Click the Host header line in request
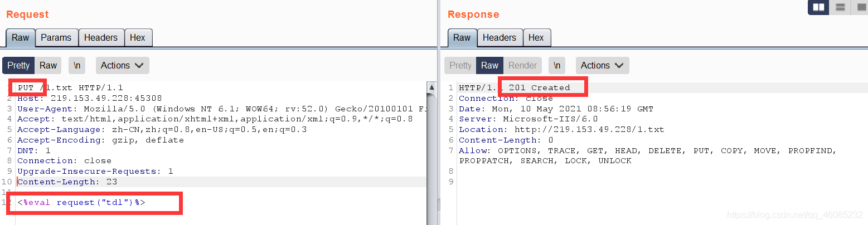 (x=90, y=98)
